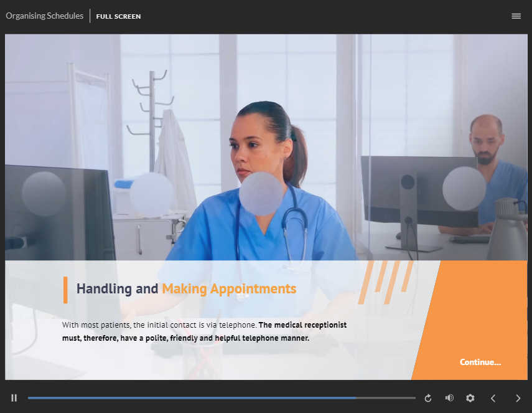Click the circle hotspot near the white coat

tap(152, 194)
